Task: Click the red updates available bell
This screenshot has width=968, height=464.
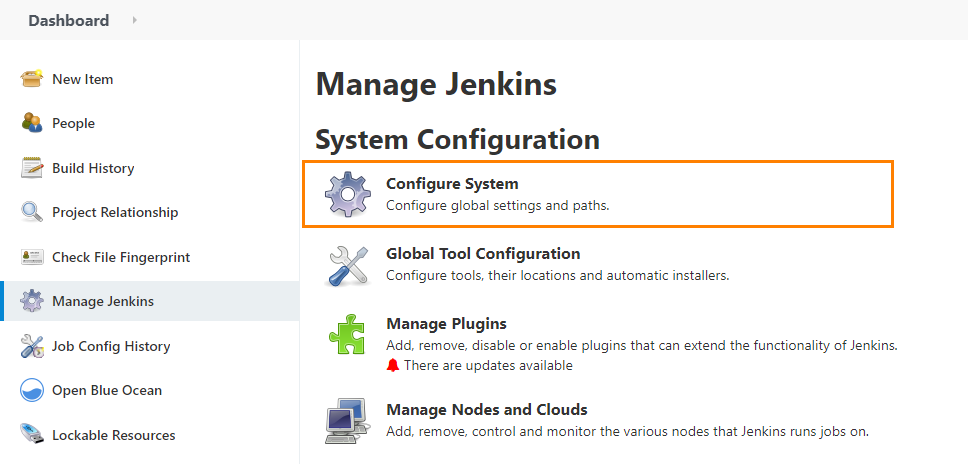Action: [393, 366]
